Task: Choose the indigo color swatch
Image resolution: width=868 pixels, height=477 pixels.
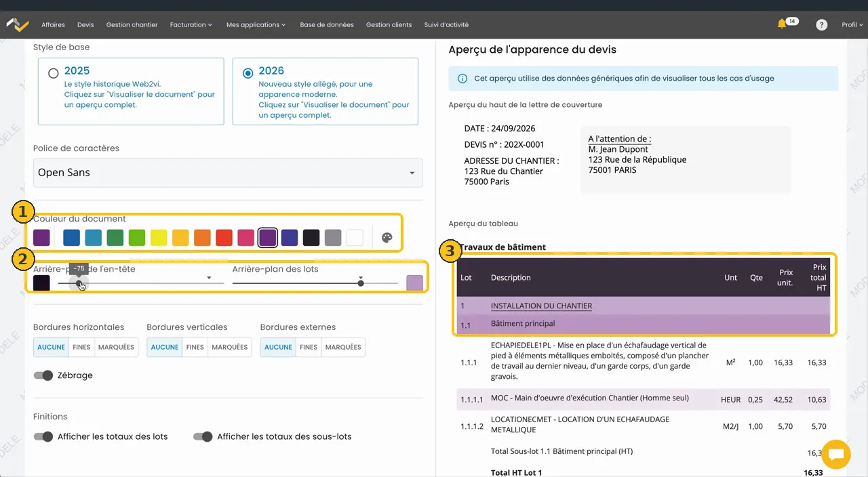Action: 290,238
